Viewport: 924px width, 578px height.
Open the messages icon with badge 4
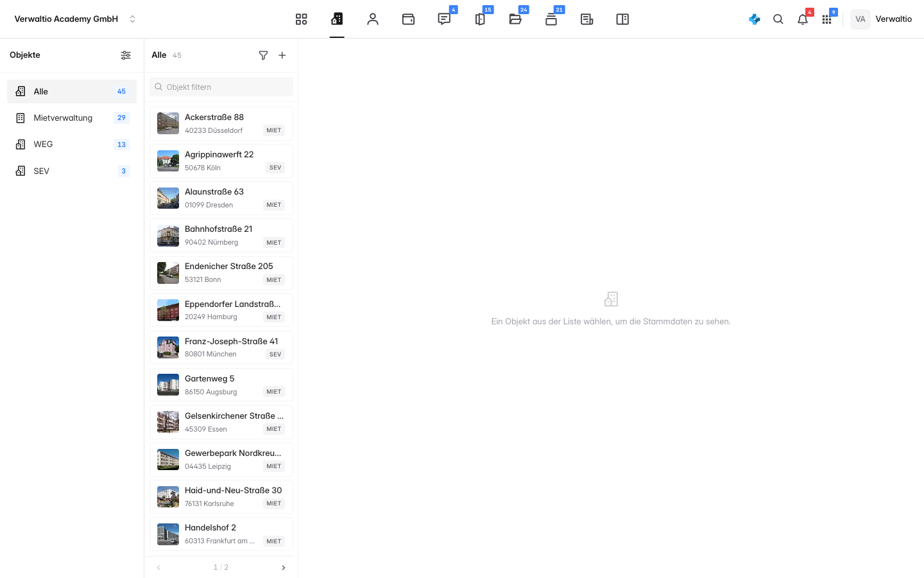(x=444, y=19)
